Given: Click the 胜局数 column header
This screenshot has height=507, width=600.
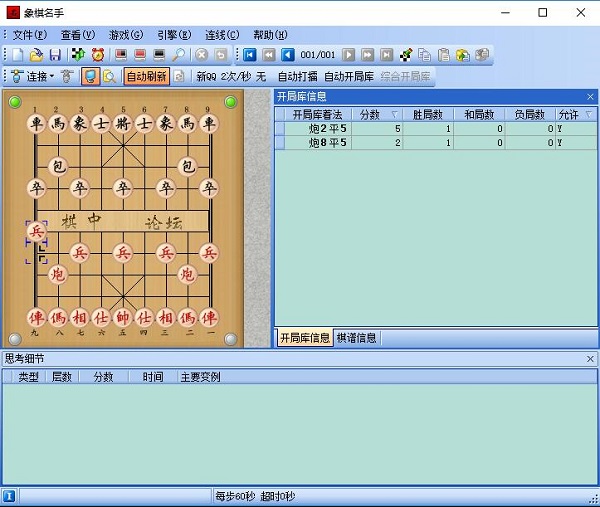Looking at the screenshot, I should (428, 114).
